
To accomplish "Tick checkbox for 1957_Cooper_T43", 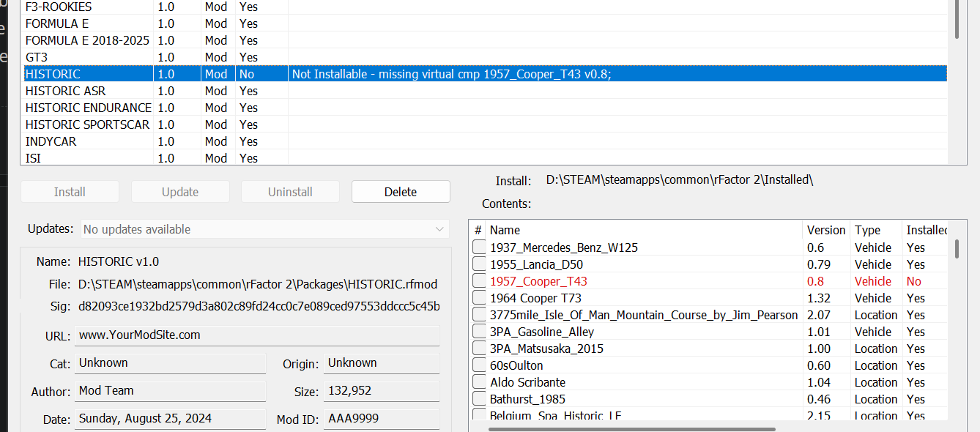I will coord(479,281).
